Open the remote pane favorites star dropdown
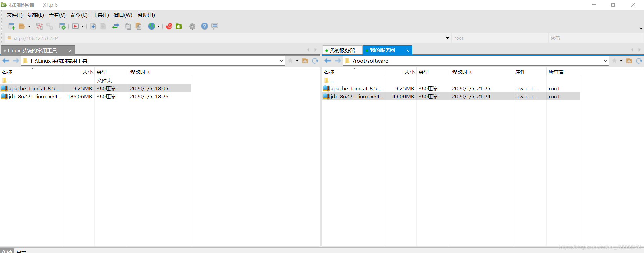Viewport: 644px width, 253px height. [x=621, y=61]
